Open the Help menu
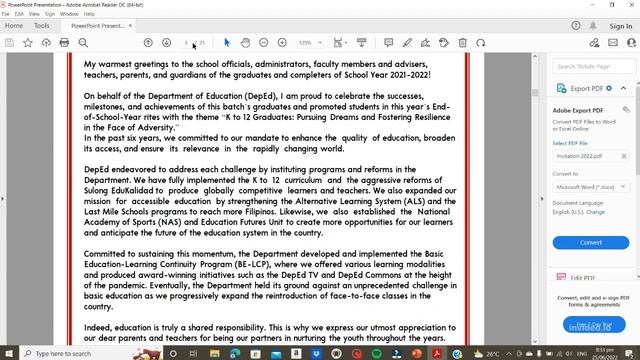 pos(89,14)
